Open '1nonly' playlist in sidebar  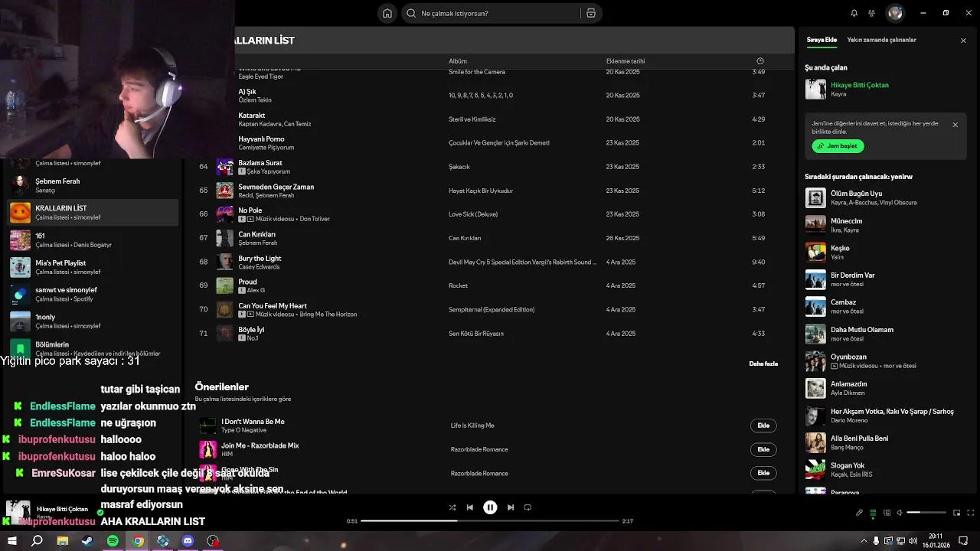click(93, 321)
